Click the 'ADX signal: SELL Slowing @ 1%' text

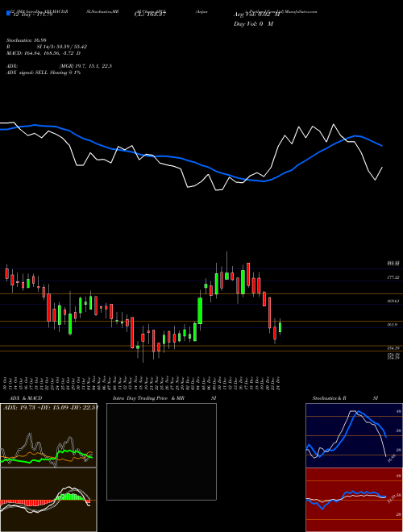(x=44, y=73)
